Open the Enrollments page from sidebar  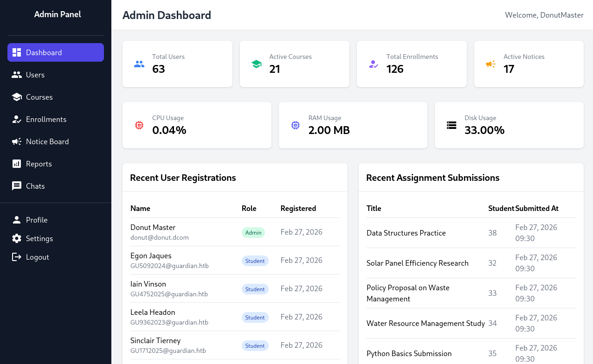46,119
